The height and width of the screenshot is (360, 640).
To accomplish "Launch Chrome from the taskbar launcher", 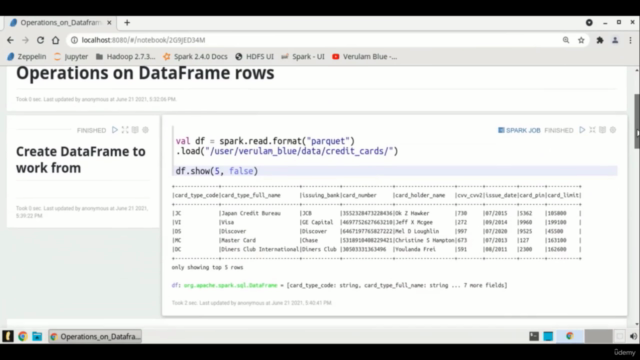I will coord(22,336).
